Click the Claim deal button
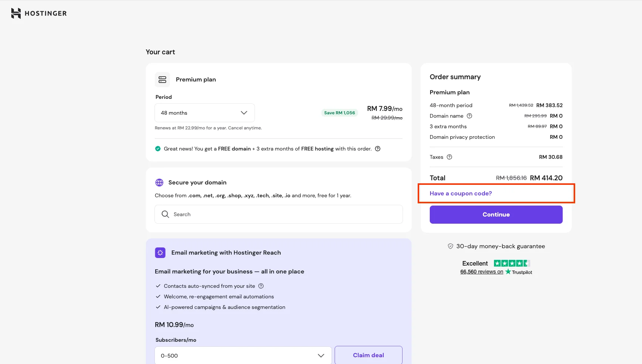Image resolution: width=642 pixels, height=364 pixels. point(369,355)
